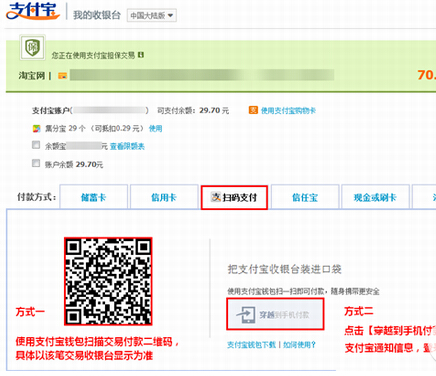Viewport: 436px width, 376px height.
Task: Open 支付宝钱包下载 link
Action: pos(251,345)
